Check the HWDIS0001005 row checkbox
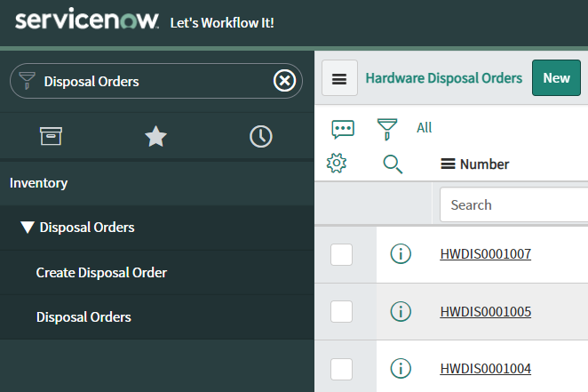Image resolution: width=588 pixels, height=392 pixels. (341, 311)
